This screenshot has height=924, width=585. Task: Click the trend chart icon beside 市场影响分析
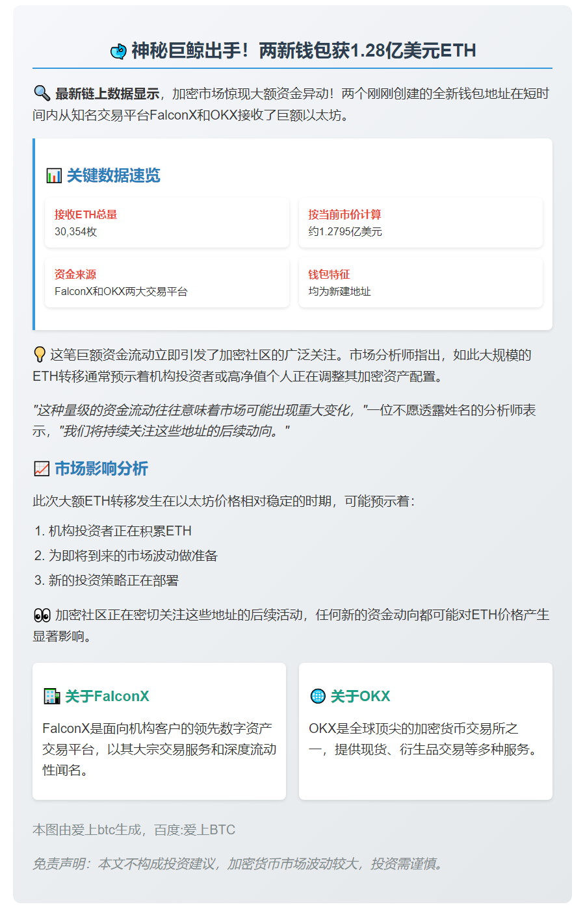tap(42, 468)
